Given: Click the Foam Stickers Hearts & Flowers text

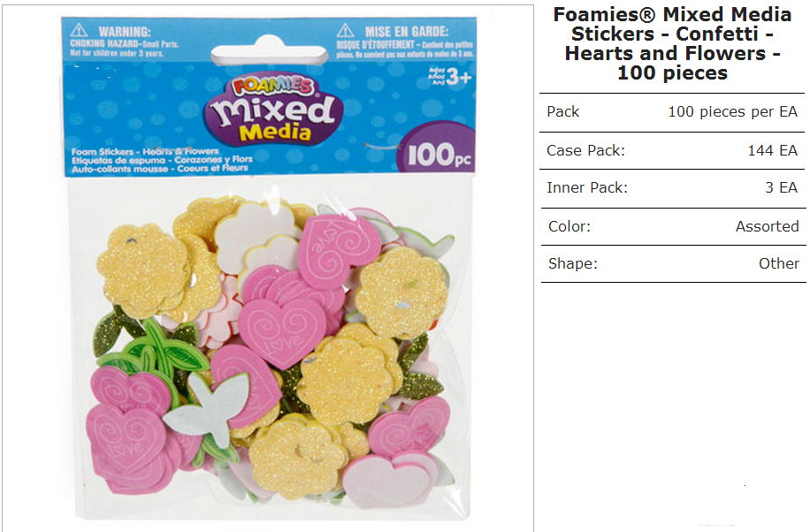Looking at the screenshot, I should (x=145, y=151).
